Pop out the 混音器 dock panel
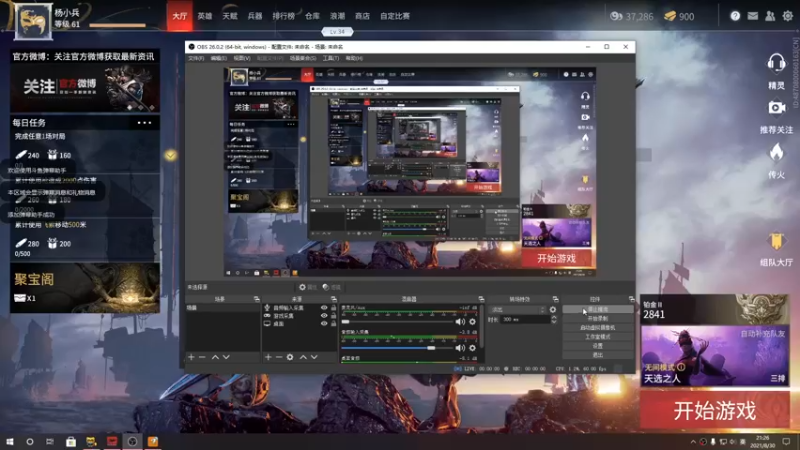 [481, 299]
